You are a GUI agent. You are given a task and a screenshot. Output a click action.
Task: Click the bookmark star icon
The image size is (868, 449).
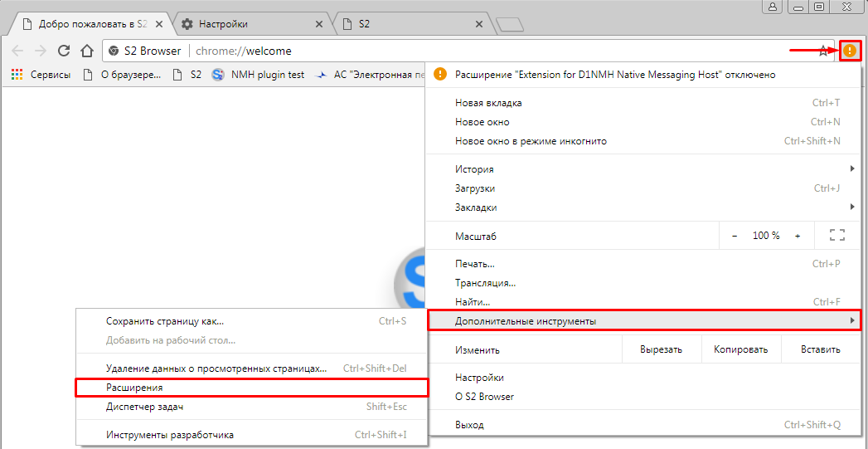pos(823,51)
